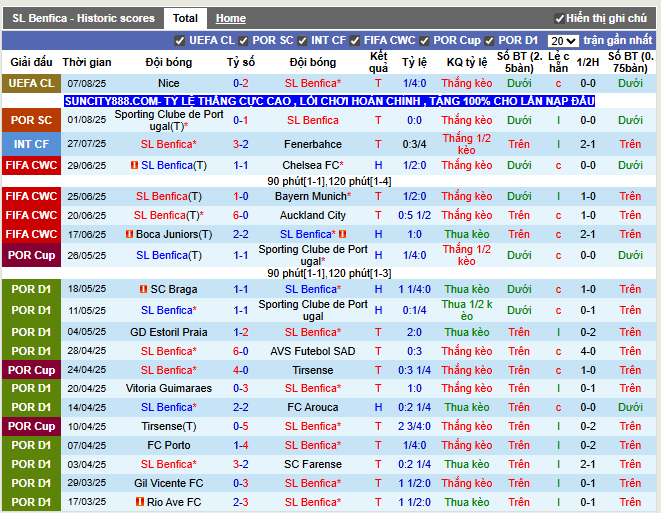Click the KQ tỷ lệ column header
Screen dimensions: 661x513
[467, 62]
